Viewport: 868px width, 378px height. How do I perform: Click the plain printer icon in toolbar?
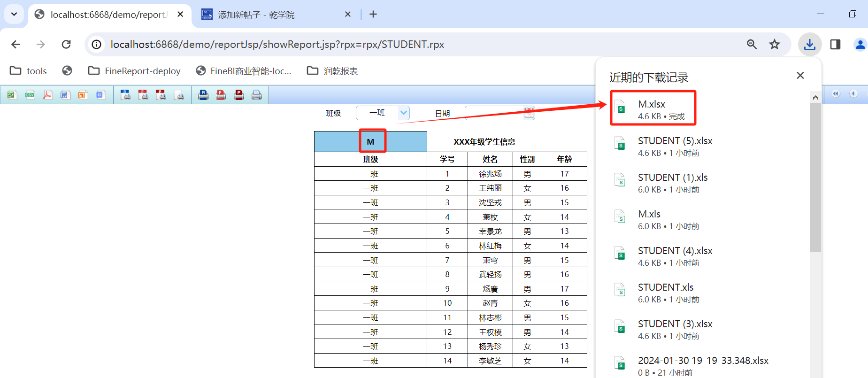pos(256,95)
